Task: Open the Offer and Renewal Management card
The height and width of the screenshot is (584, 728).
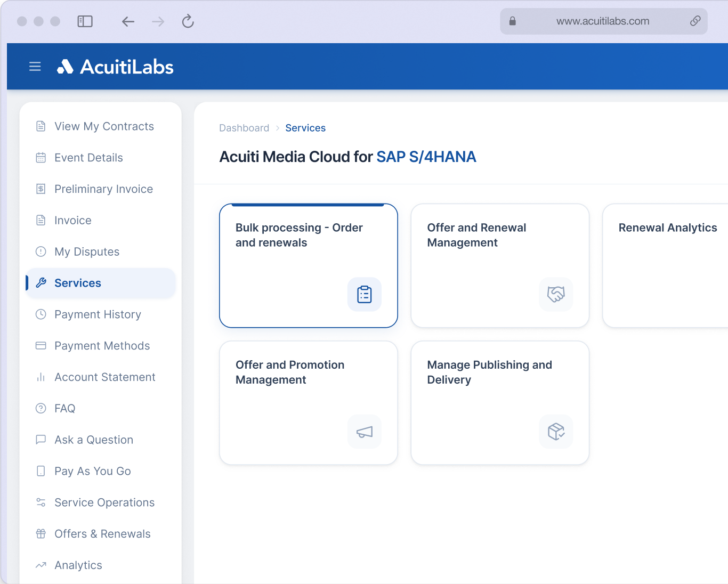Action: [500, 265]
